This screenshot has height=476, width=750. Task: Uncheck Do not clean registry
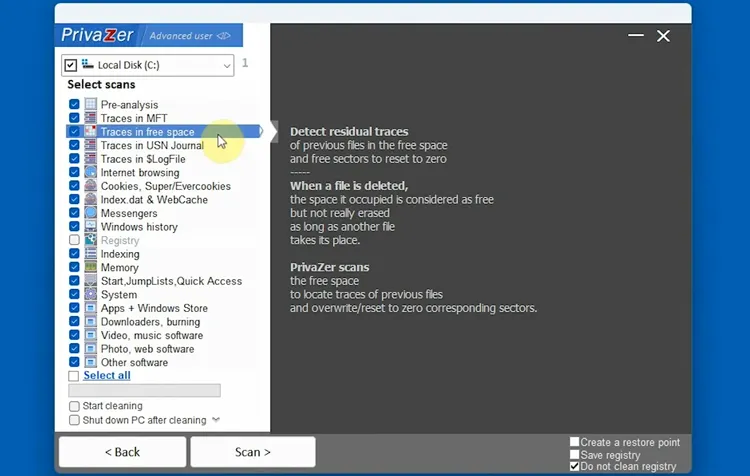[x=574, y=466]
